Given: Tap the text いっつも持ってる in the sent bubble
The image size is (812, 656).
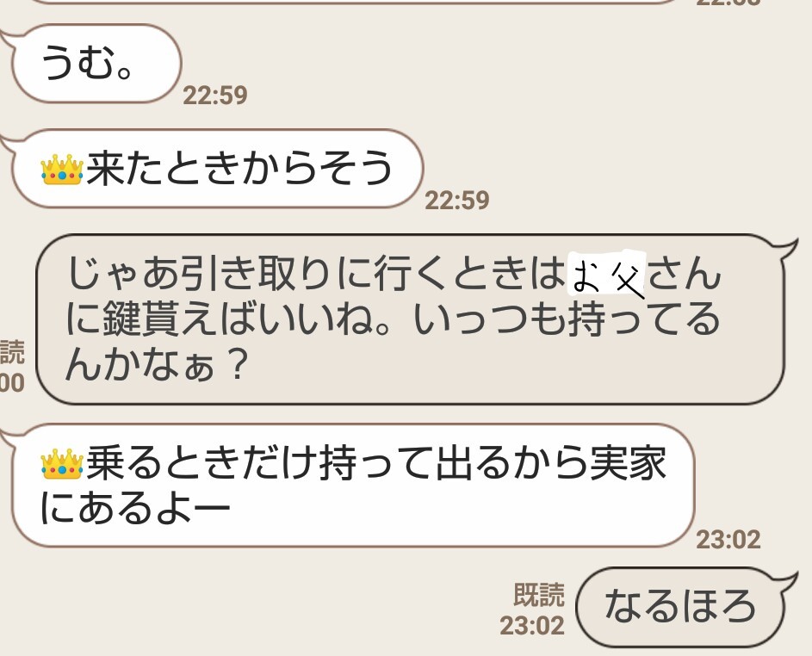Looking at the screenshot, I should tap(567, 321).
